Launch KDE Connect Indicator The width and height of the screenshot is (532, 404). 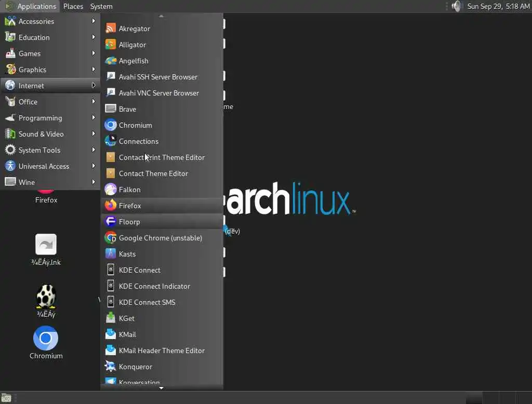click(x=162, y=286)
